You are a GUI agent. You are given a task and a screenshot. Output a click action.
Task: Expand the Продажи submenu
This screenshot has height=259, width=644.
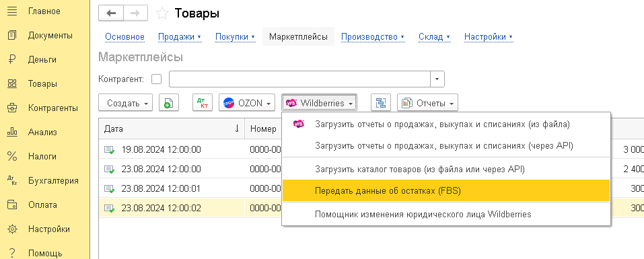pyautogui.click(x=180, y=37)
